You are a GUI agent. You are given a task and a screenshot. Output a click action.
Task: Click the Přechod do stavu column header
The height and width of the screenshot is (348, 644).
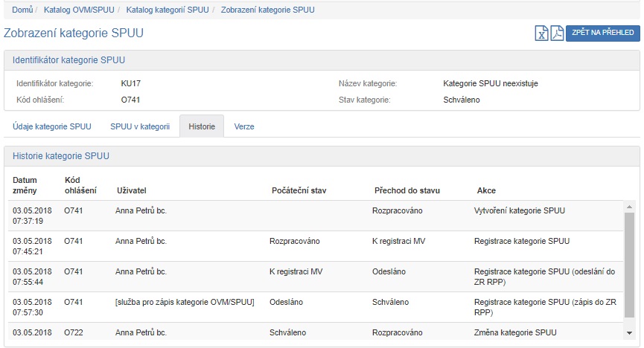click(407, 191)
